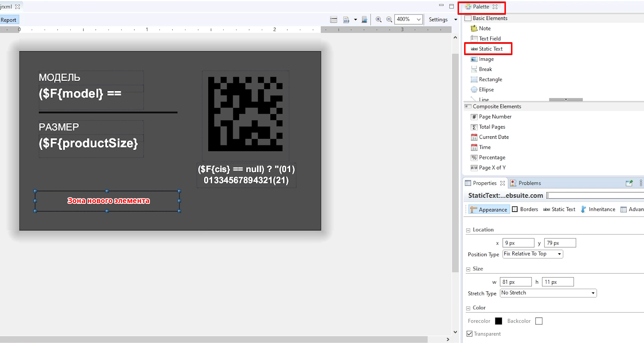Select the Total Pages composite element

click(488, 127)
